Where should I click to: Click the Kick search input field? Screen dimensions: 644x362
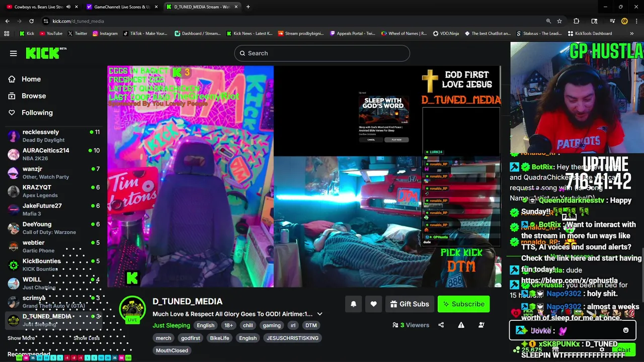(322, 53)
